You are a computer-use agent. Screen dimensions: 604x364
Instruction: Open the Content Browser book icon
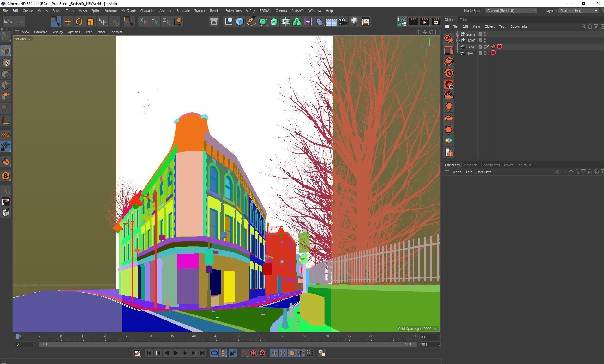[x=449, y=62]
